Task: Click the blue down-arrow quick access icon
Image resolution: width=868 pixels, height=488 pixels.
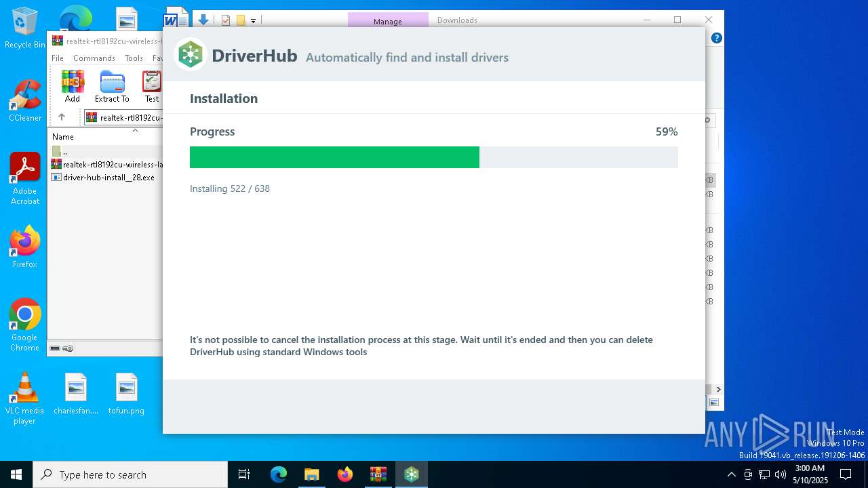Action: pos(203,20)
